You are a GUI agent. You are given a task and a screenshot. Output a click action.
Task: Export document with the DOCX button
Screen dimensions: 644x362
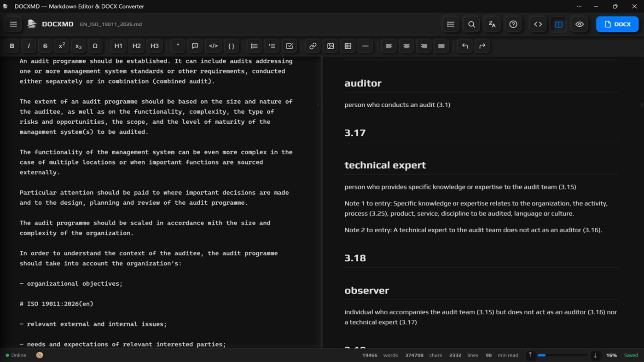617,24
